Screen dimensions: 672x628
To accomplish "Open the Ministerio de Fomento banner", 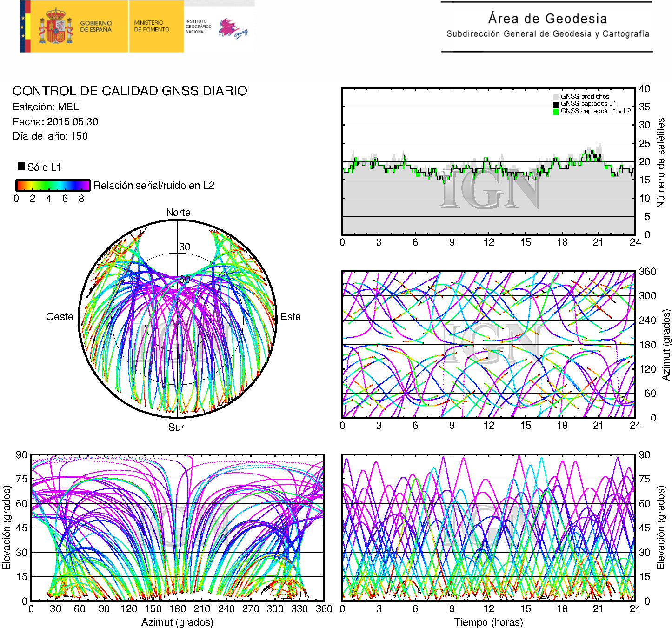I will click(152, 26).
